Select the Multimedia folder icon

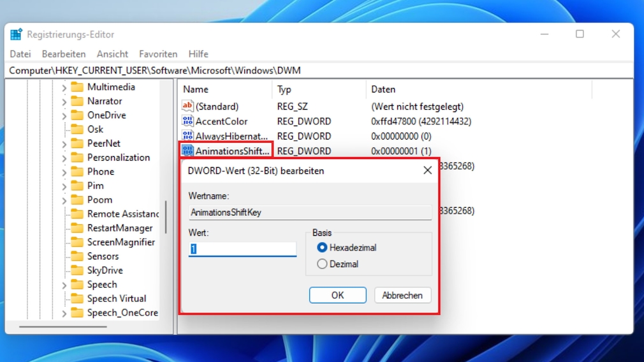click(x=77, y=87)
